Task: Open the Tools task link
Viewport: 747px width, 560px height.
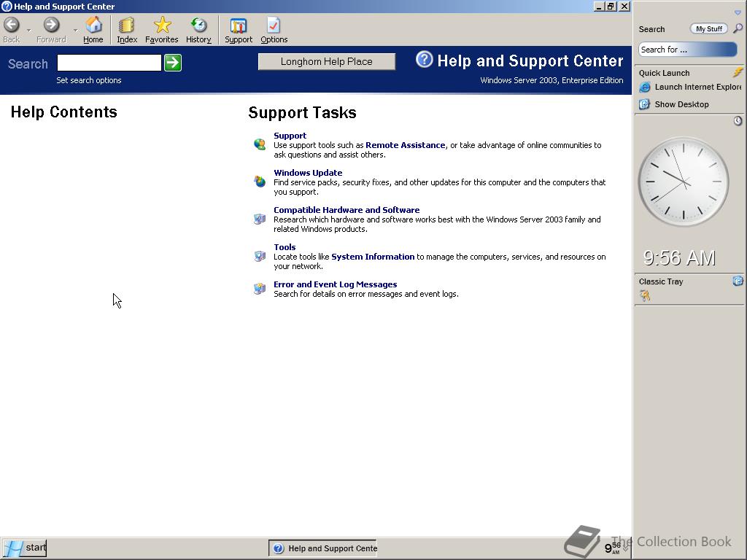Action: click(x=285, y=247)
